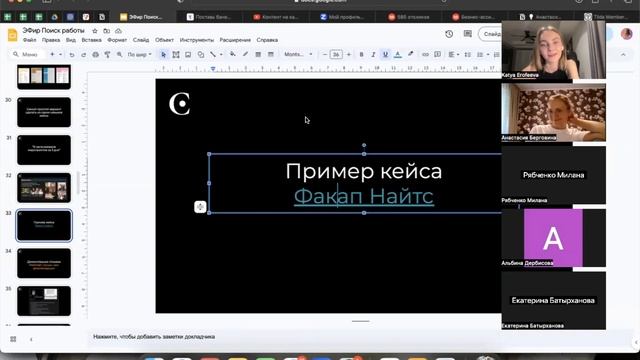Viewport: 640px width, 360px height.
Task: Select the text box tool
Action: click(x=176, y=54)
